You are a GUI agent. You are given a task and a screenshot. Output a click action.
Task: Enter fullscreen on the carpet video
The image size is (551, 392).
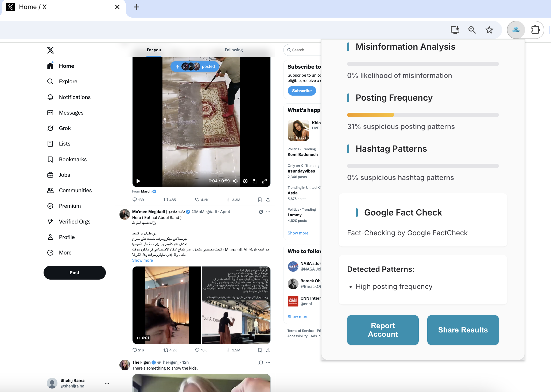264,181
